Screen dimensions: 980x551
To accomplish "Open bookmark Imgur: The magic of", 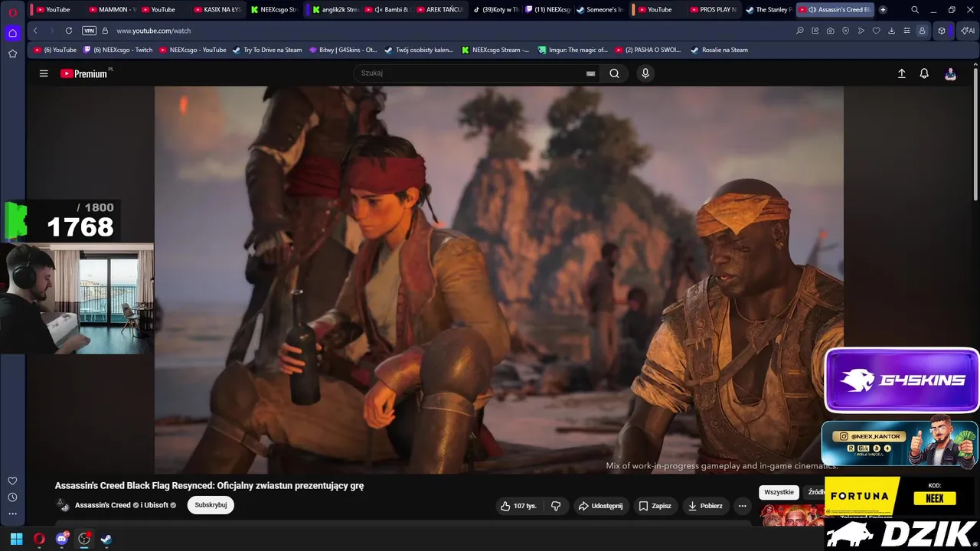I will click(x=573, y=50).
